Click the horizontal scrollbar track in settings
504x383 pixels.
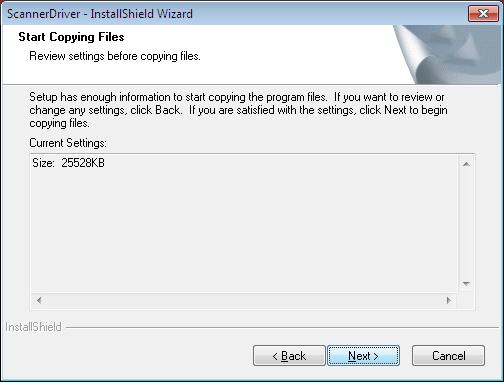[x=244, y=300]
